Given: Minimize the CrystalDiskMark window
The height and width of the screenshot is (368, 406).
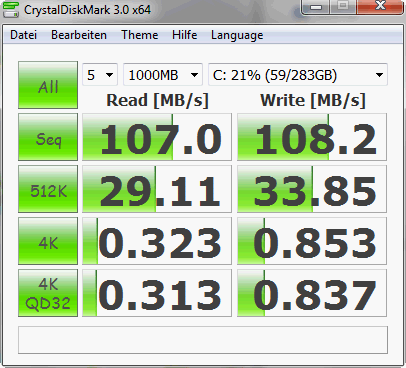Looking at the screenshot, I should [315, 7].
